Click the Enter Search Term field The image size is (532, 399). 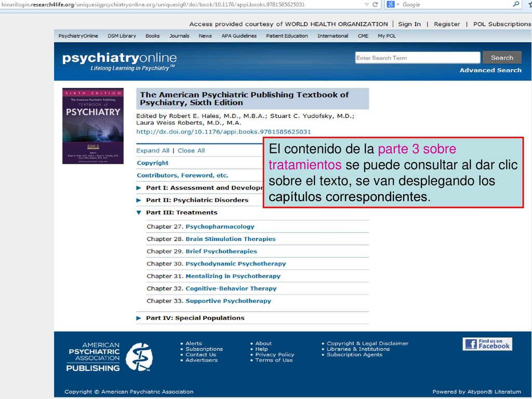(418, 58)
